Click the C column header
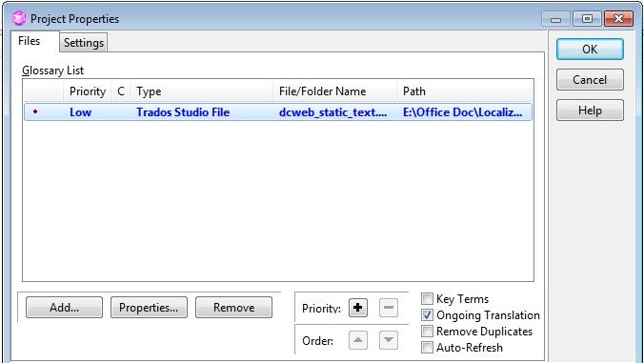 coord(121,91)
